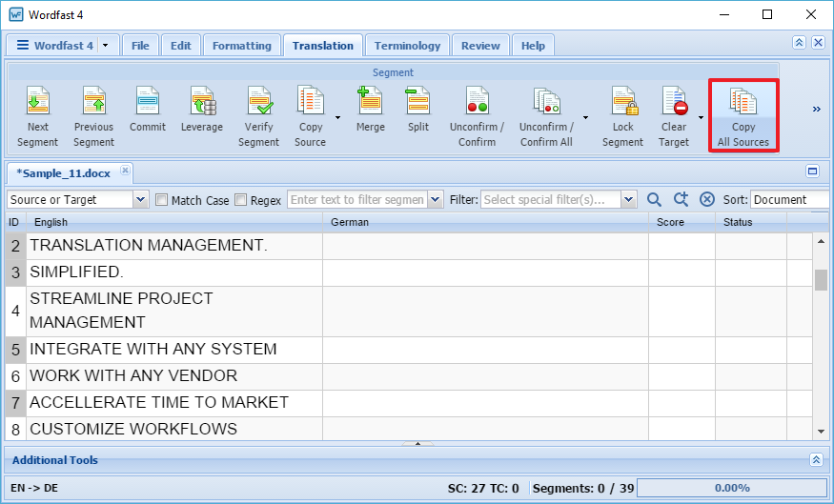The width and height of the screenshot is (834, 504).
Task: Merge segments with Merge icon
Action: [x=370, y=100]
